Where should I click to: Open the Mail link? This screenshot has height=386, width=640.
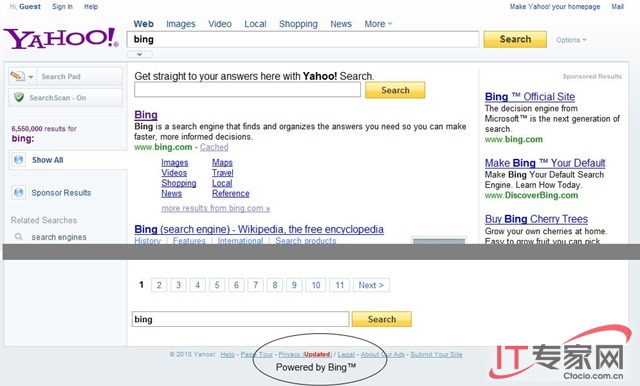point(617,7)
